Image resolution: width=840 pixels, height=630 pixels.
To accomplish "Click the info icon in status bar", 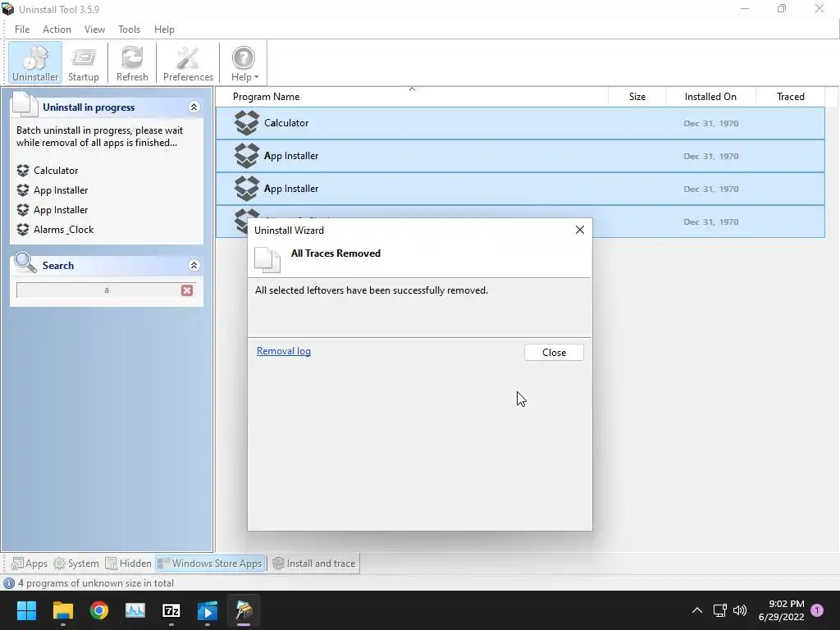I will pos(8,583).
